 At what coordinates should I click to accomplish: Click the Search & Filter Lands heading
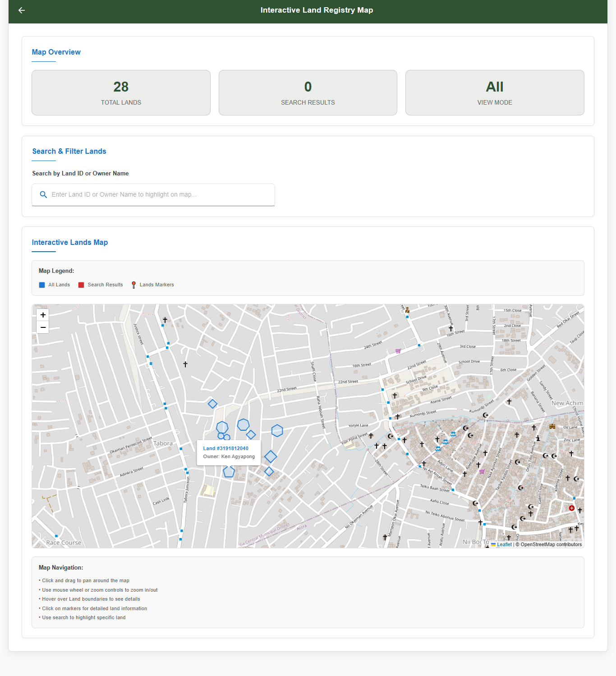[69, 152]
